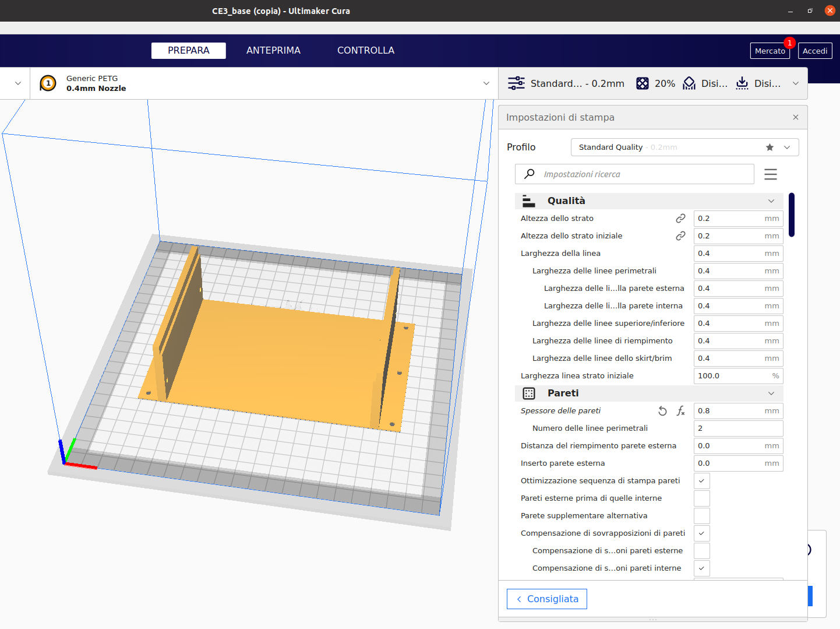840x629 pixels.
Task: Click the fx formula icon for Spessore delle pareti
Action: click(x=680, y=411)
